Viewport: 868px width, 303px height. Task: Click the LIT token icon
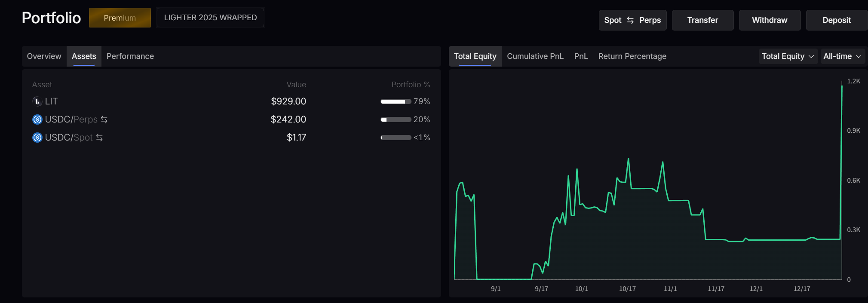coord(37,101)
